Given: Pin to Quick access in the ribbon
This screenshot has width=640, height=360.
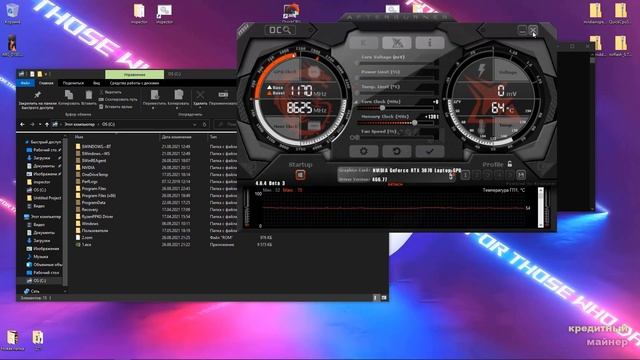Looking at the screenshot, I should [37, 99].
